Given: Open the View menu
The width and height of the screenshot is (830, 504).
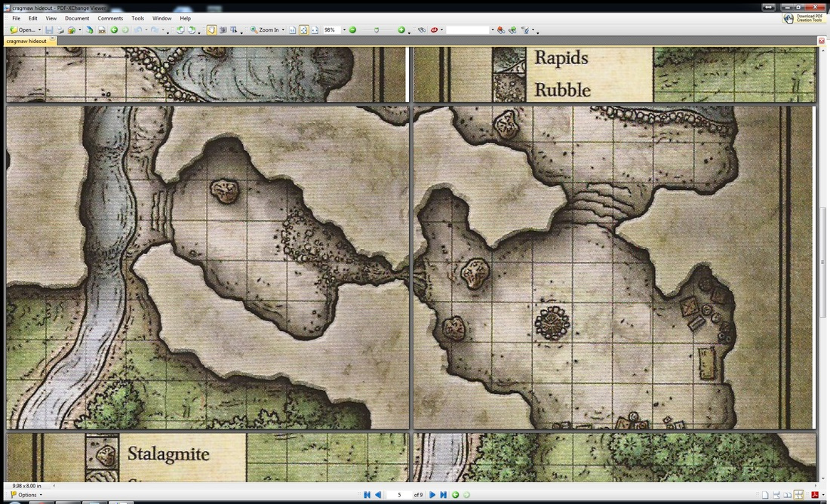Looking at the screenshot, I should coord(51,18).
